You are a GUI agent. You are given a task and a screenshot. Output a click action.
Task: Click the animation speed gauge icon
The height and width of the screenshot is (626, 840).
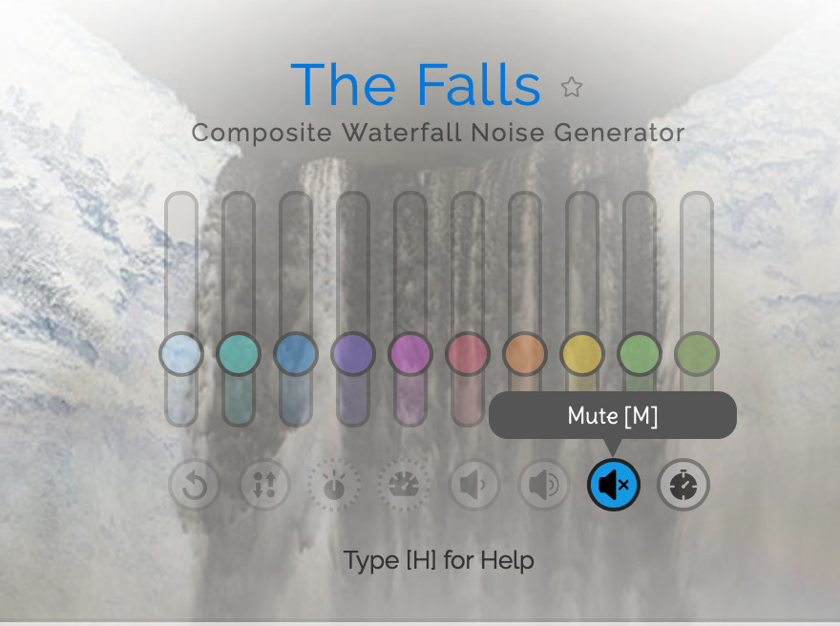point(404,485)
